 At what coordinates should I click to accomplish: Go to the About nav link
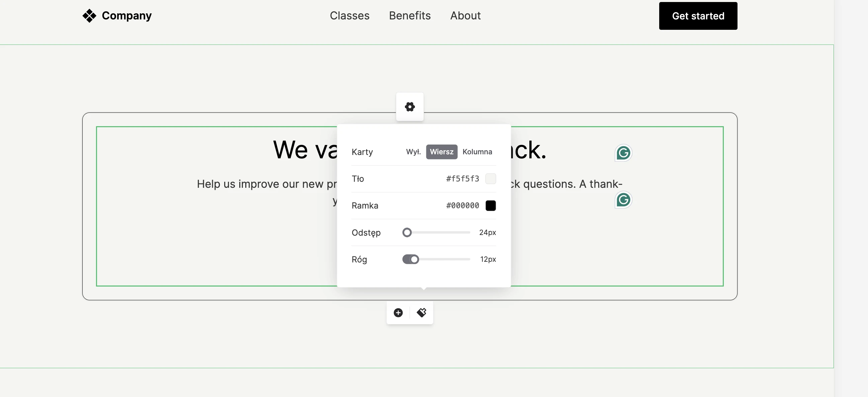tap(465, 16)
